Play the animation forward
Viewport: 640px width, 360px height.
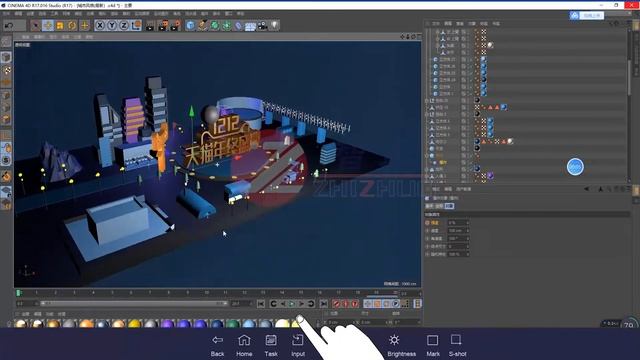(x=292, y=304)
